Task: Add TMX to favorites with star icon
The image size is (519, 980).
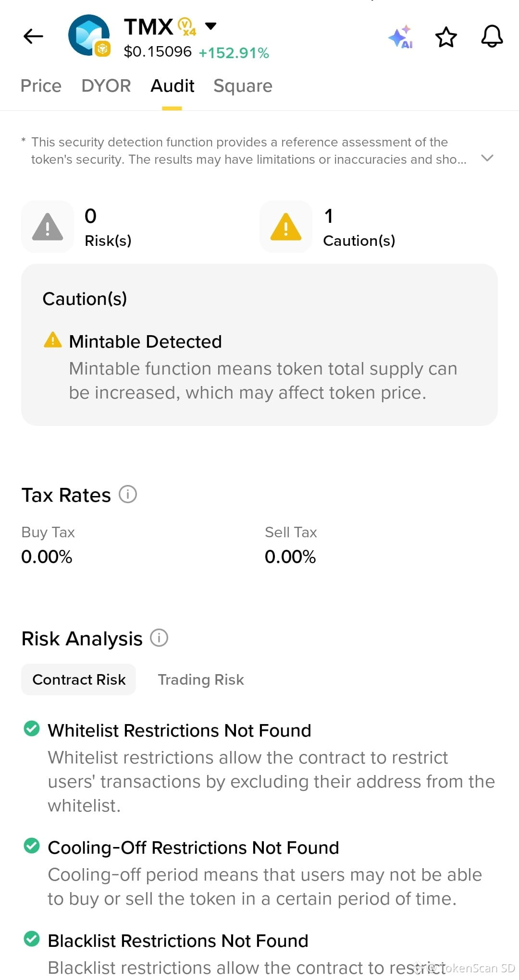Action: (446, 37)
